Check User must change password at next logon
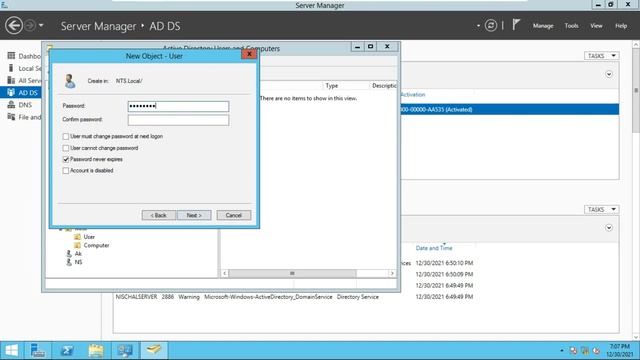Viewport: 640px width, 360px height. point(66,136)
